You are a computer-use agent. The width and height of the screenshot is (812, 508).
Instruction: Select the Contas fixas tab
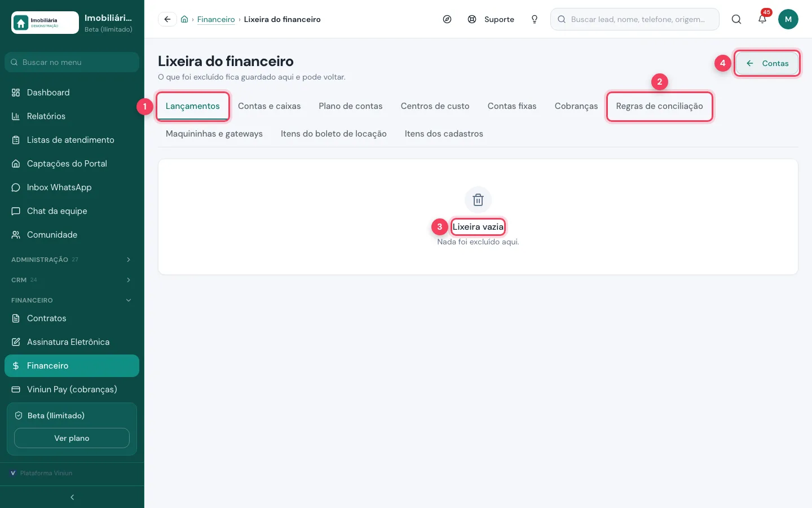pos(512,106)
